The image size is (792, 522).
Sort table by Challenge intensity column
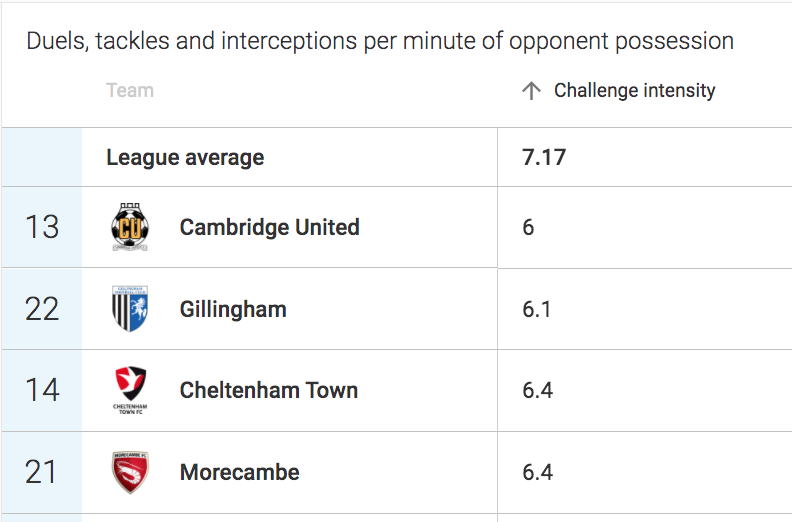coord(634,91)
